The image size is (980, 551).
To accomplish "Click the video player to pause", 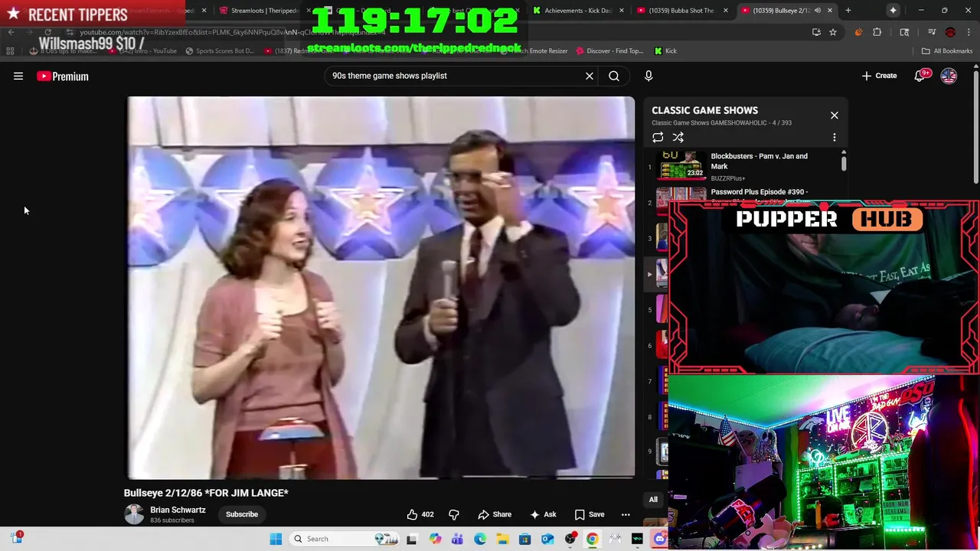I will 381,287.
